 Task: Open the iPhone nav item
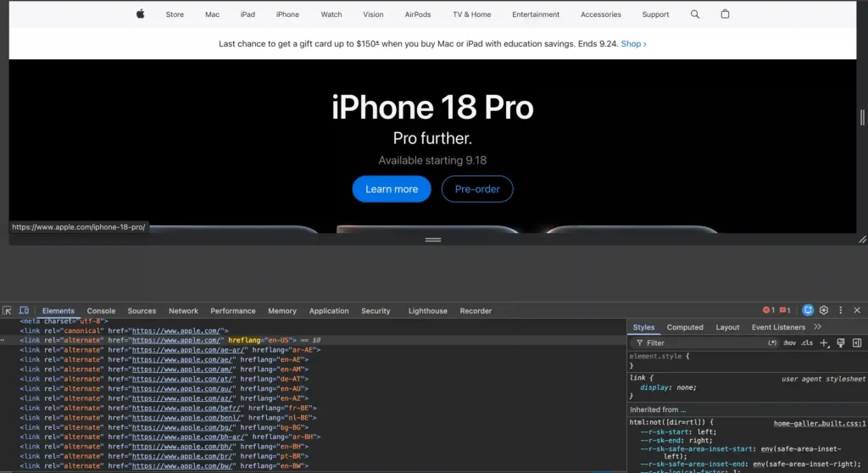tap(287, 14)
